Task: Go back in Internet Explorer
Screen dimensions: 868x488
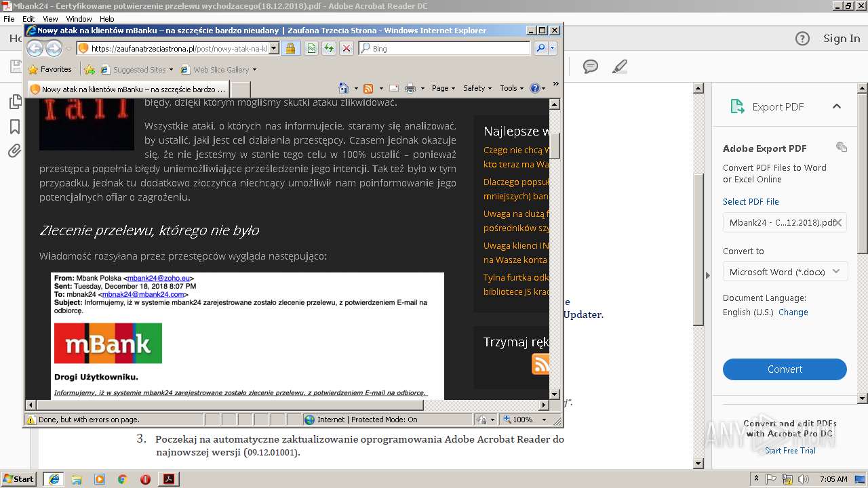Action: (x=35, y=48)
